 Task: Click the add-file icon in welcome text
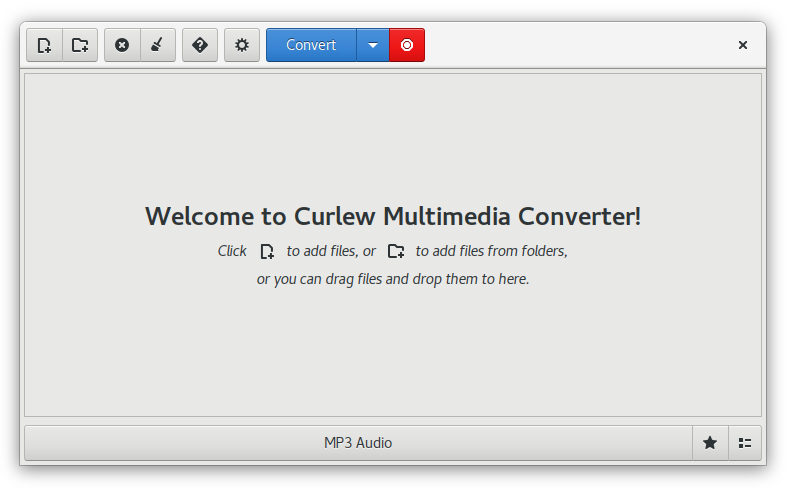(x=267, y=251)
